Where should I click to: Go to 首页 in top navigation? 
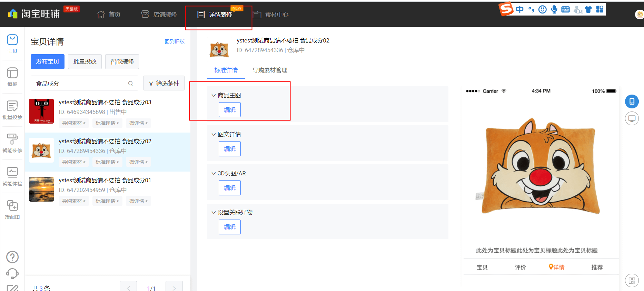(109, 14)
